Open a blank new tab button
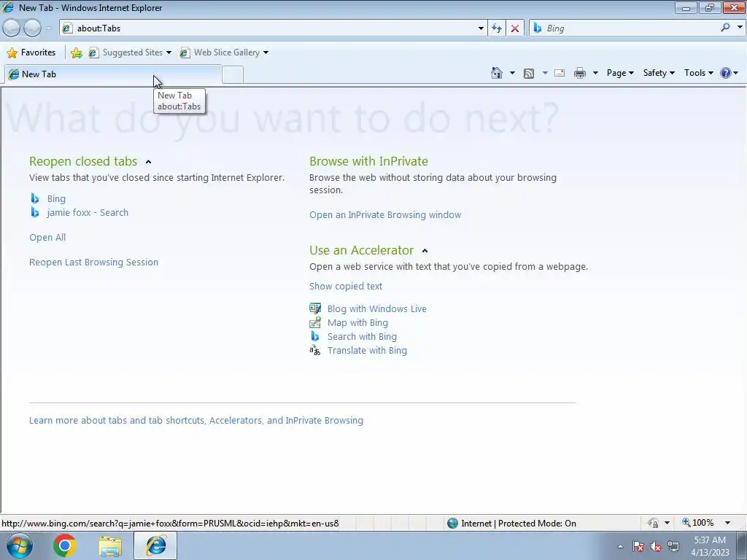 pyautogui.click(x=233, y=75)
